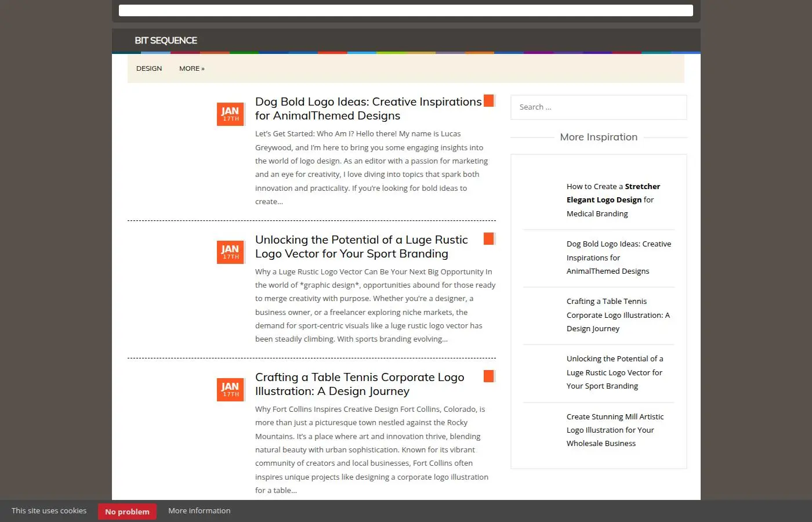Open sidebar link Dog Bold Logo Ideas
This screenshot has width=812, height=522.
[619, 258]
